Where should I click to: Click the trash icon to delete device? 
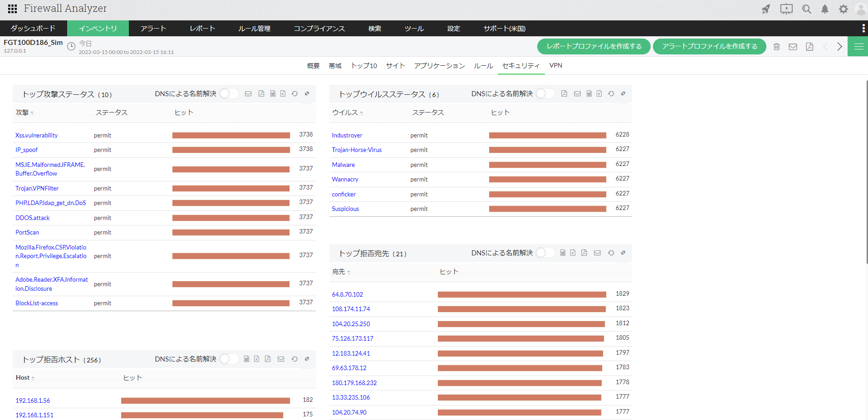[777, 47]
